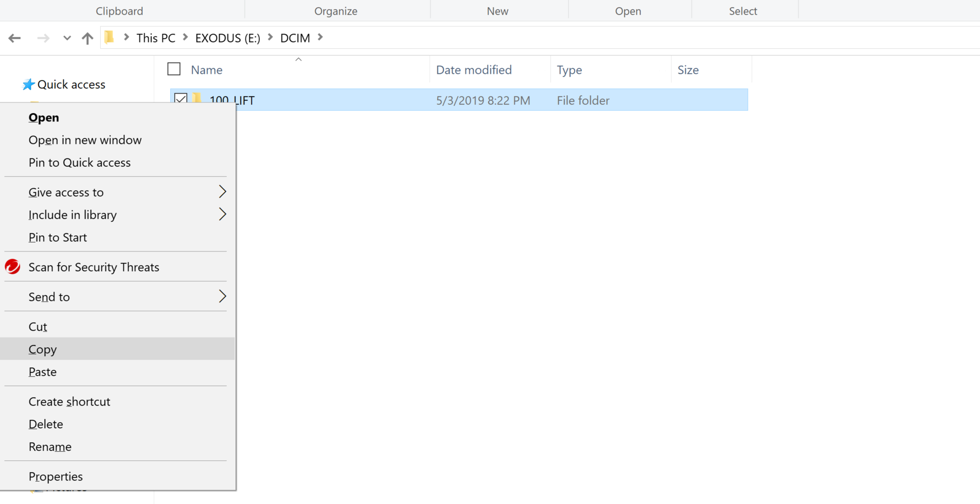Sort by Date modified column header
Viewport: 980px width, 504px height.
(474, 70)
